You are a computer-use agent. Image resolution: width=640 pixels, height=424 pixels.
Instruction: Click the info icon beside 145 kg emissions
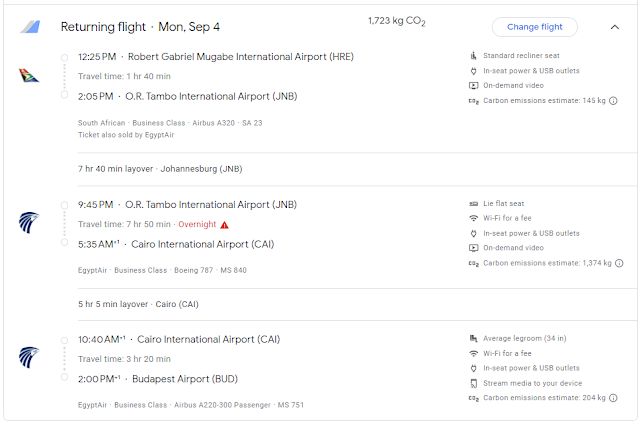pyautogui.click(x=613, y=101)
